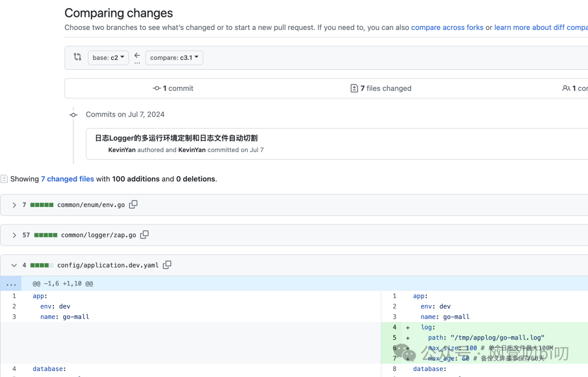Copy the common/logger/zap.go file path
Image resolution: width=588 pixels, height=377 pixels.
[x=144, y=235]
